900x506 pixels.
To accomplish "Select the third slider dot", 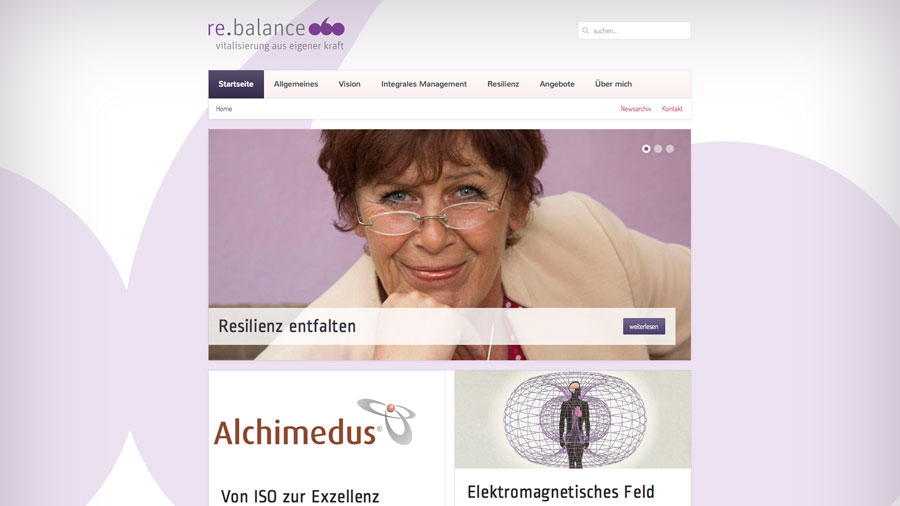I will 670,149.
